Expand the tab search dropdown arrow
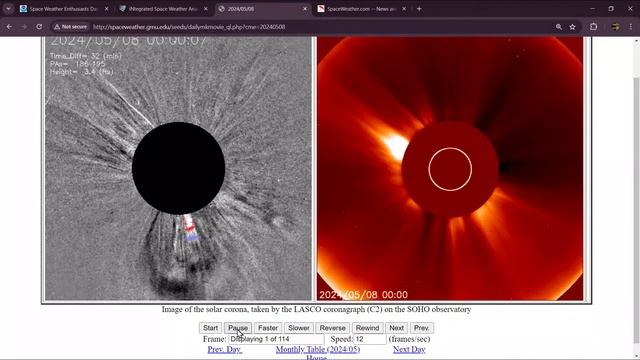The width and height of the screenshot is (640, 360). (x=8, y=9)
